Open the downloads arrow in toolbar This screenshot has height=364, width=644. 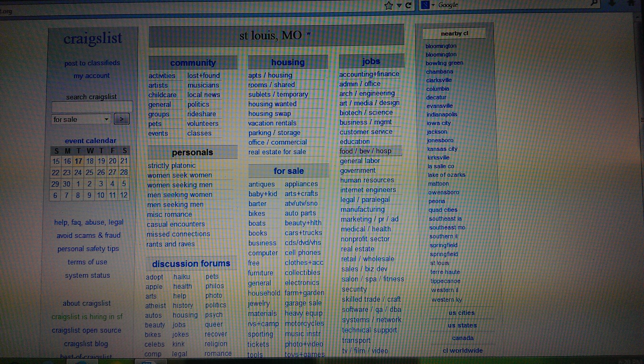click(x=612, y=3)
